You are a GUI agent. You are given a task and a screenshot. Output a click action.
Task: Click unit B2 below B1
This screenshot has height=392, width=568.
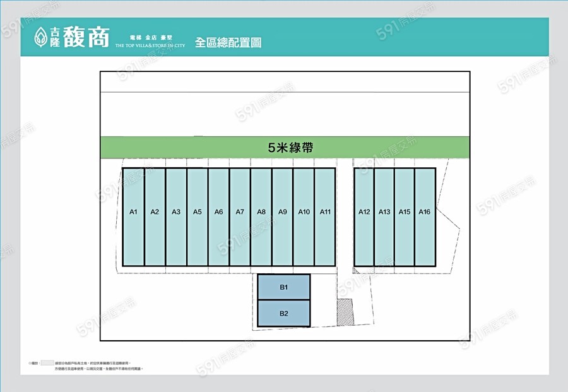point(284,314)
